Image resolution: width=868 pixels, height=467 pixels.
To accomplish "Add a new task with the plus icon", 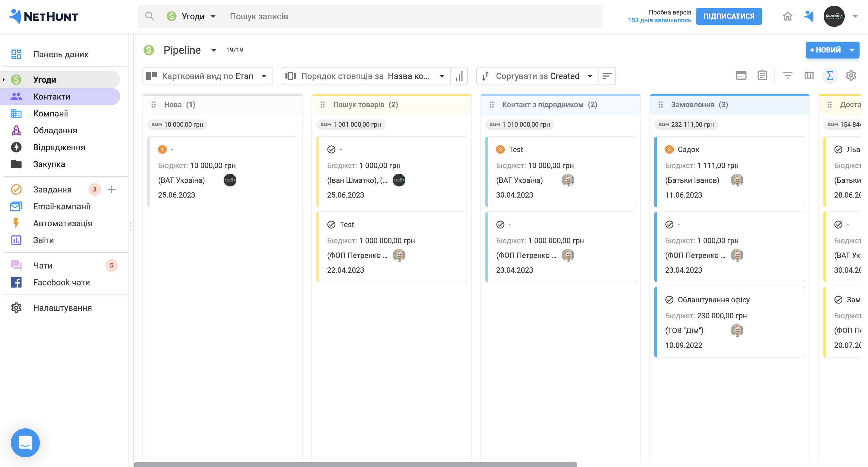I will pyautogui.click(x=112, y=189).
